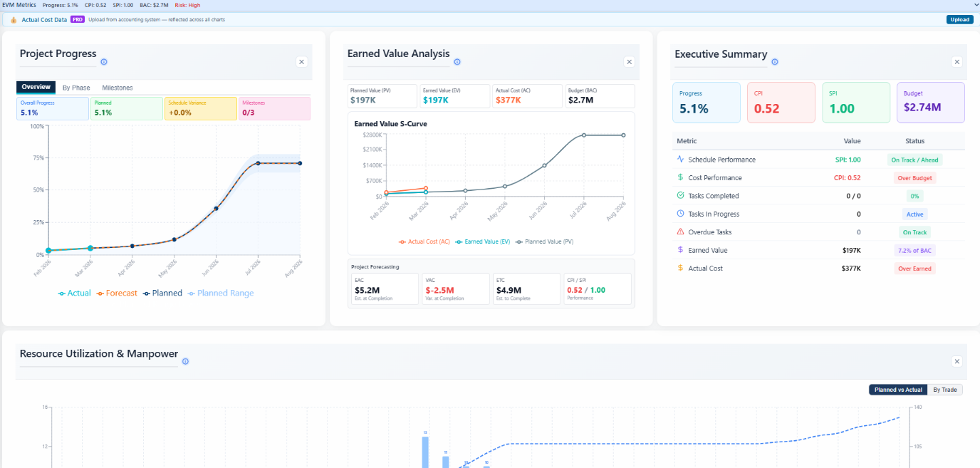Open the By Phase tab
This screenshot has width=980, height=468.
[76, 88]
